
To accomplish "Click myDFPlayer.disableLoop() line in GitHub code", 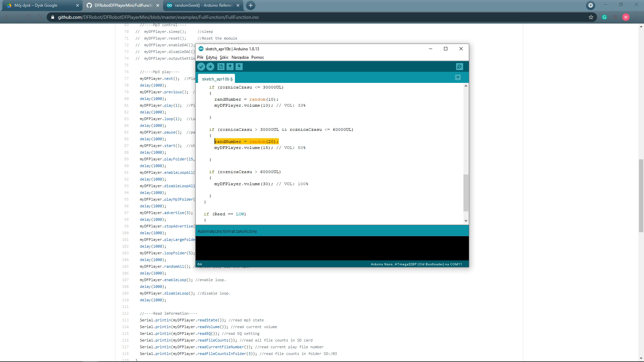I will coord(185,293).
